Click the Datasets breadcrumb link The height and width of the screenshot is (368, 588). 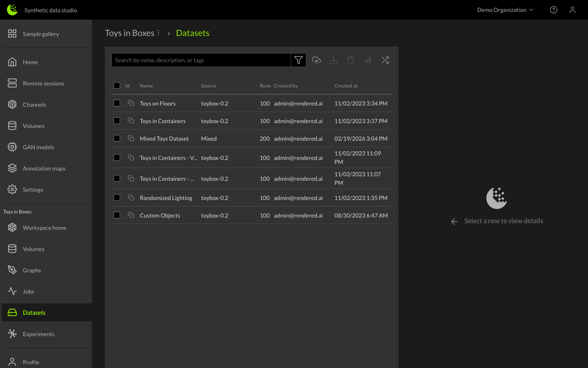(x=193, y=33)
